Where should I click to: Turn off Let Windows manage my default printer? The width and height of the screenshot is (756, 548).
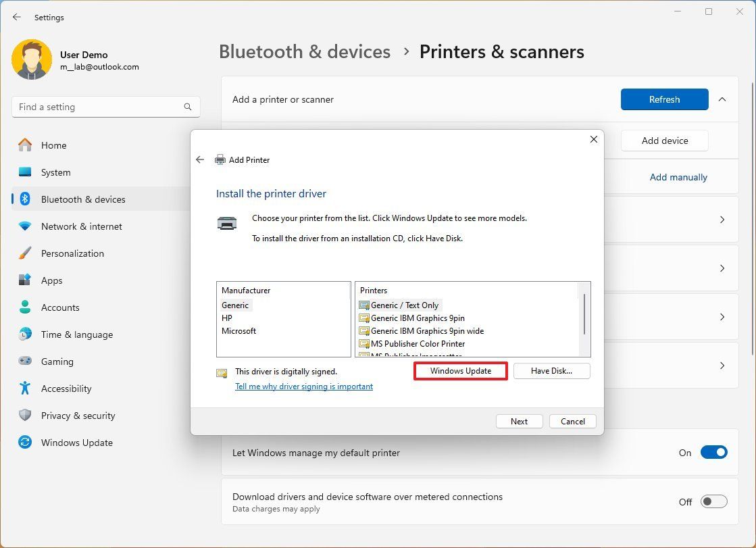pos(714,452)
